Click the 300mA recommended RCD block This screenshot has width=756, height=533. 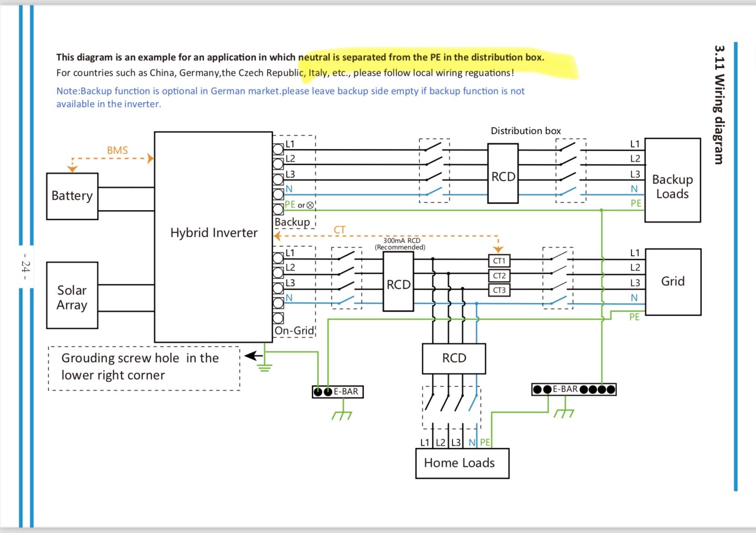tap(398, 282)
